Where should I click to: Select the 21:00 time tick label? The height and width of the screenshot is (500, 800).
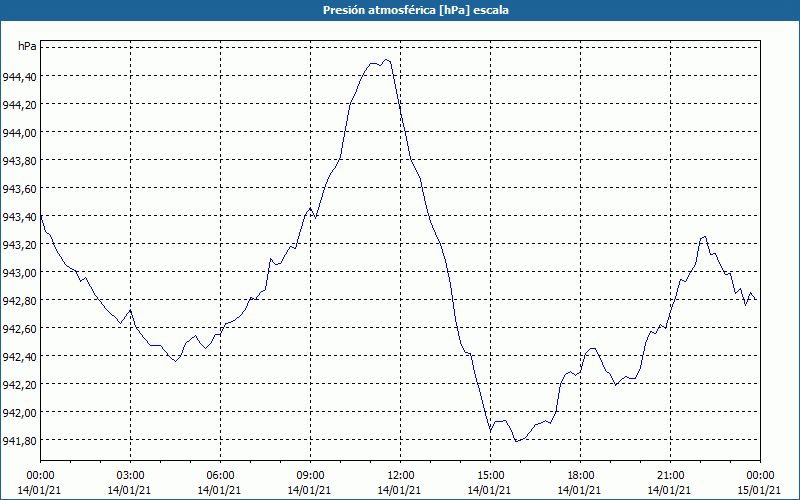coord(670,475)
